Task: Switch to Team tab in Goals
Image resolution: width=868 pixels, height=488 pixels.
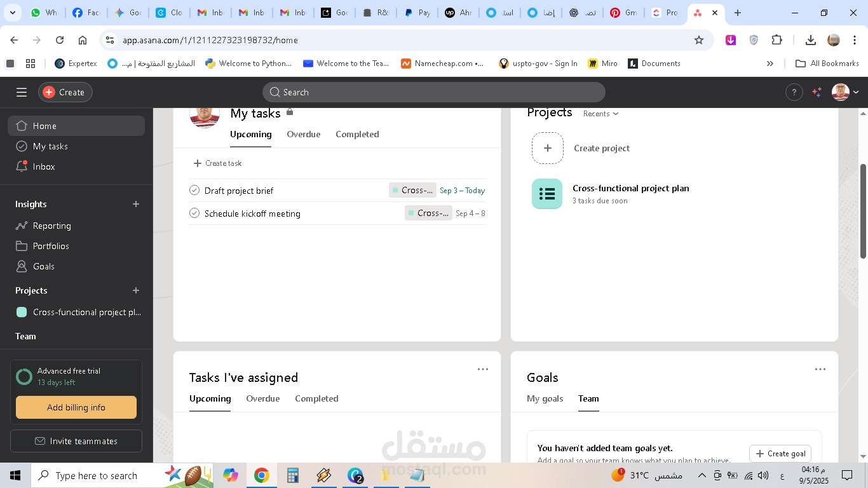Action: (588, 398)
